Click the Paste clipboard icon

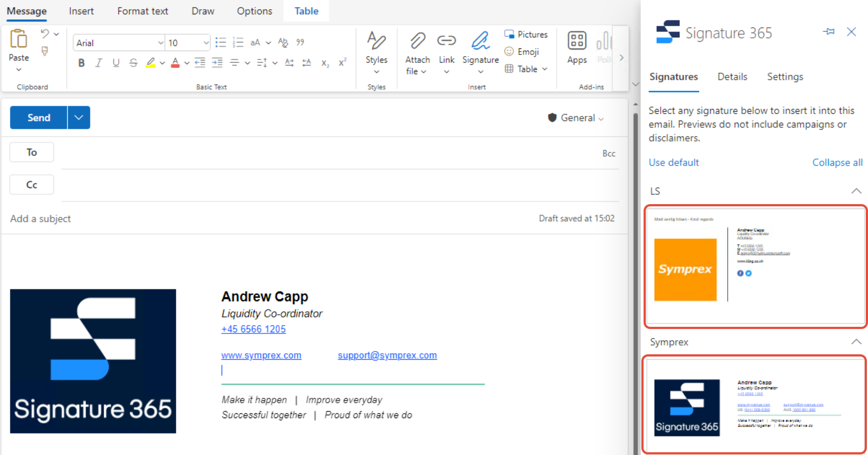[x=18, y=39]
